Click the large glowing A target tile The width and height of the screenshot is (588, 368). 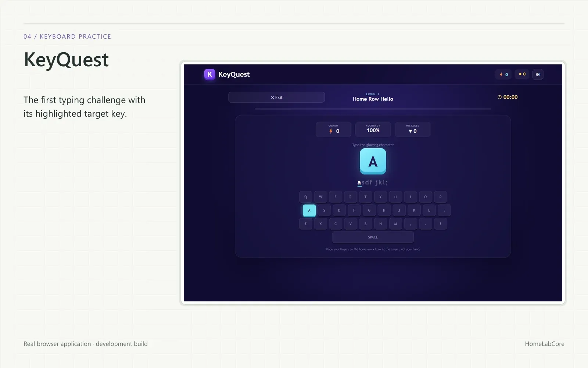coord(373,161)
